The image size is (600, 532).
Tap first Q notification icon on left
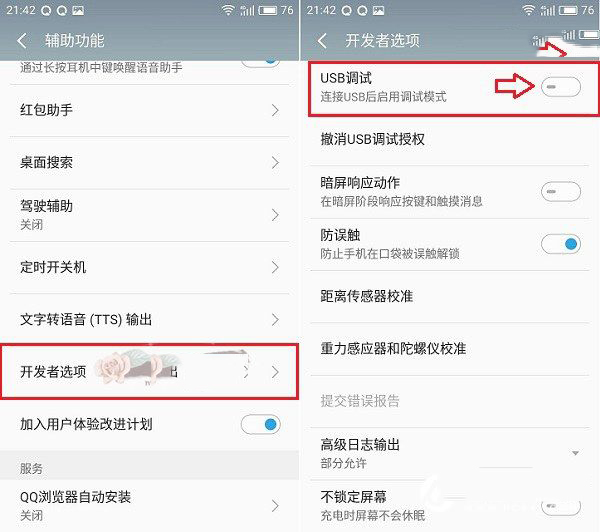point(46,11)
